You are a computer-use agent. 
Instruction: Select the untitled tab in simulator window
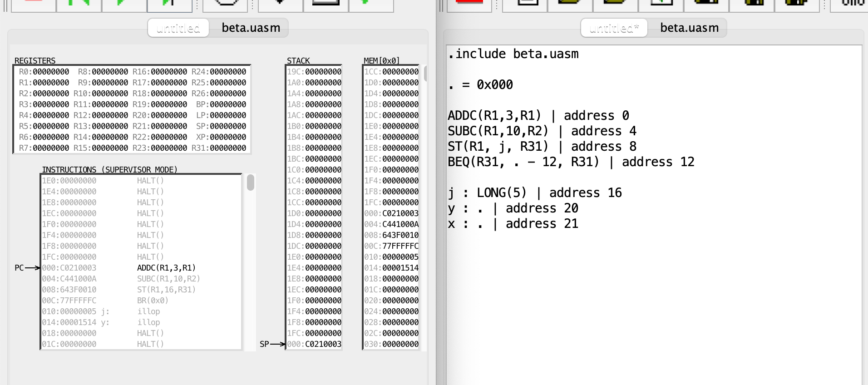pyautogui.click(x=178, y=28)
